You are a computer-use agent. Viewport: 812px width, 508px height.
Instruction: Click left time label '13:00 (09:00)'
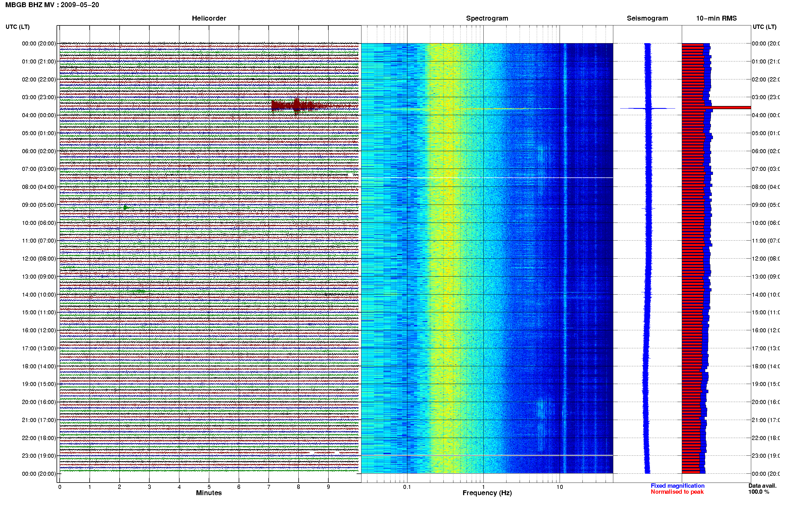[39, 277]
